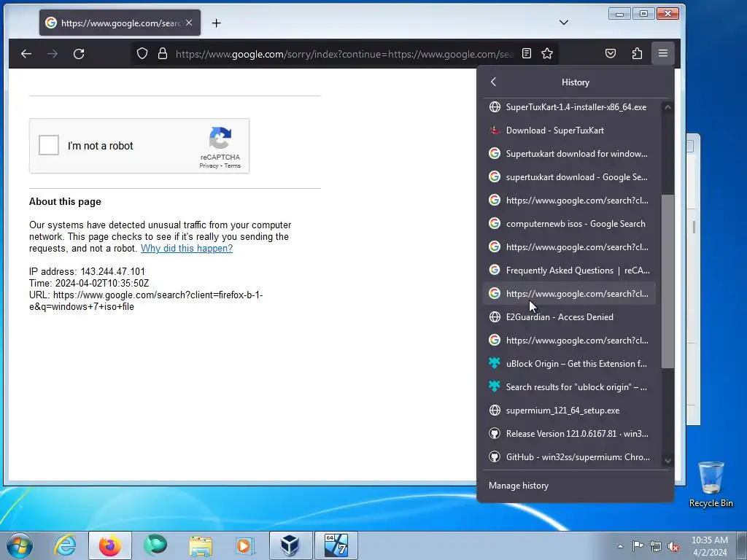Viewport: 747px width, 560px height.
Task: Open Download - SuperTuxKart history entry
Action: click(x=569, y=131)
